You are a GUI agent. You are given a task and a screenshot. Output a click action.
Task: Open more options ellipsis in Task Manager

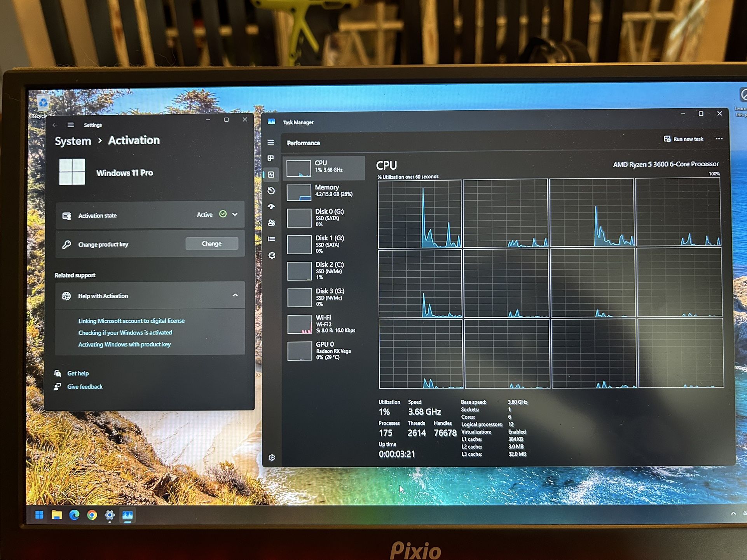point(719,139)
